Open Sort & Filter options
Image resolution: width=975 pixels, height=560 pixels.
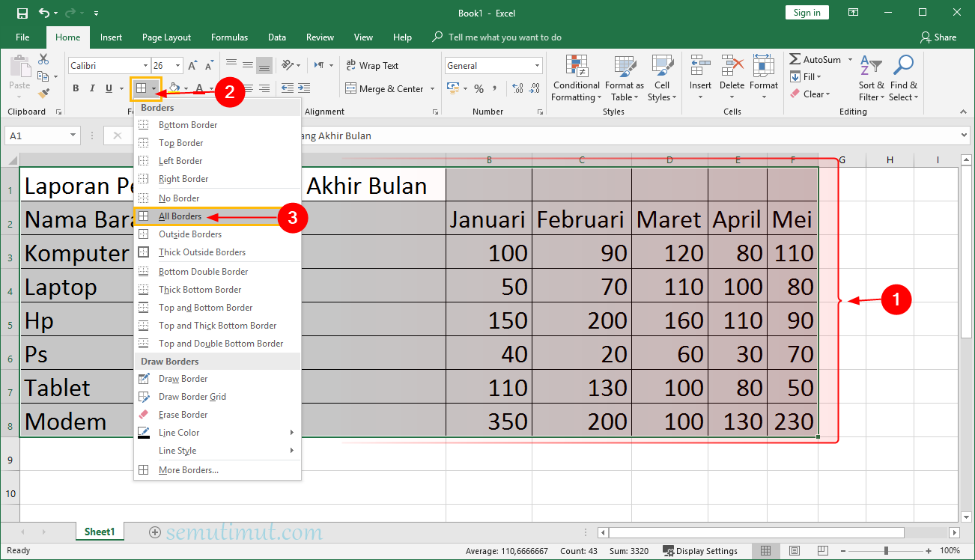coord(871,78)
